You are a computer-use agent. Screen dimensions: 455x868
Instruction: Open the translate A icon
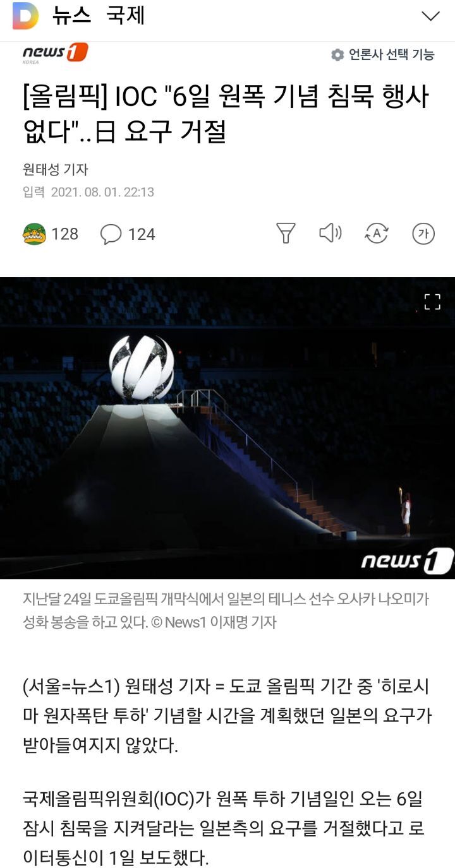[377, 234]
